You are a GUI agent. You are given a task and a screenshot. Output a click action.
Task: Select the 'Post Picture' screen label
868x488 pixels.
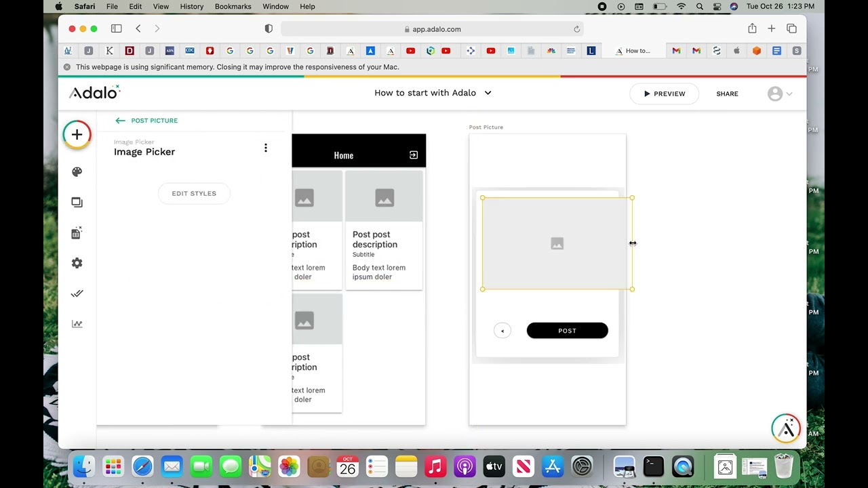(486, 127)
